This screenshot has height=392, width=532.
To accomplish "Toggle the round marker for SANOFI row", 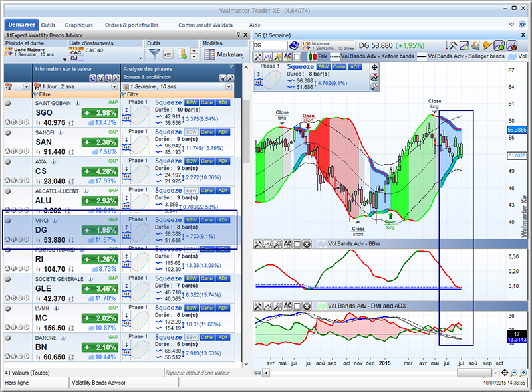I will [x=7, y=133].
